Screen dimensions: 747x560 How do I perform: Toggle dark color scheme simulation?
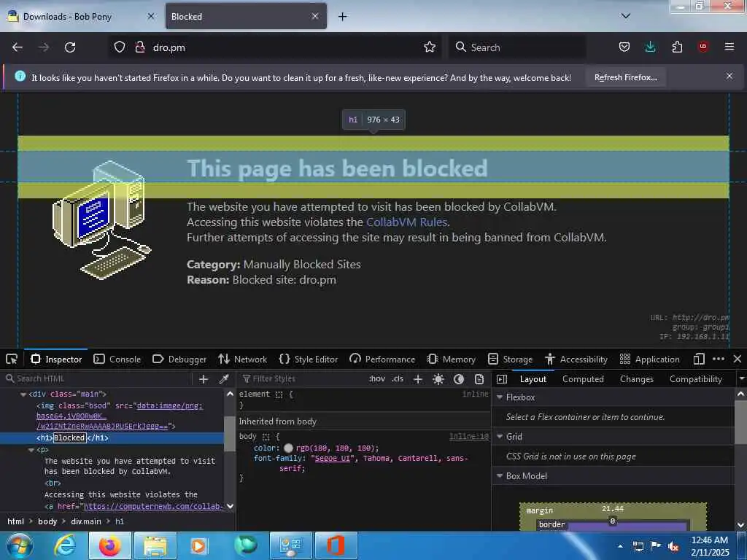(459, 379)
